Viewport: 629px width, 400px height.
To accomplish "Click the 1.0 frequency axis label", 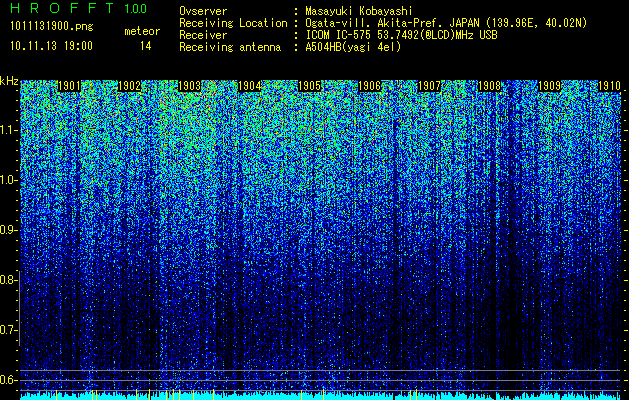I will click(6, 180).
